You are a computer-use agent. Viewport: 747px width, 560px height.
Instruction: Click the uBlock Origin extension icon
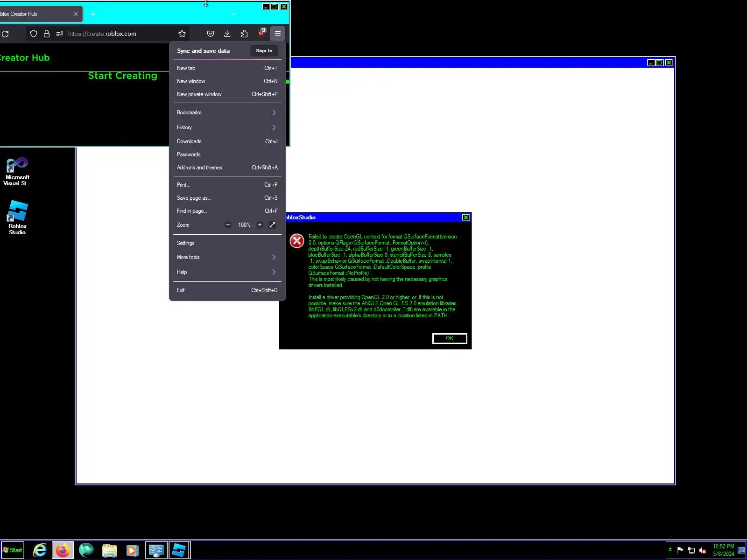[261, 33]
